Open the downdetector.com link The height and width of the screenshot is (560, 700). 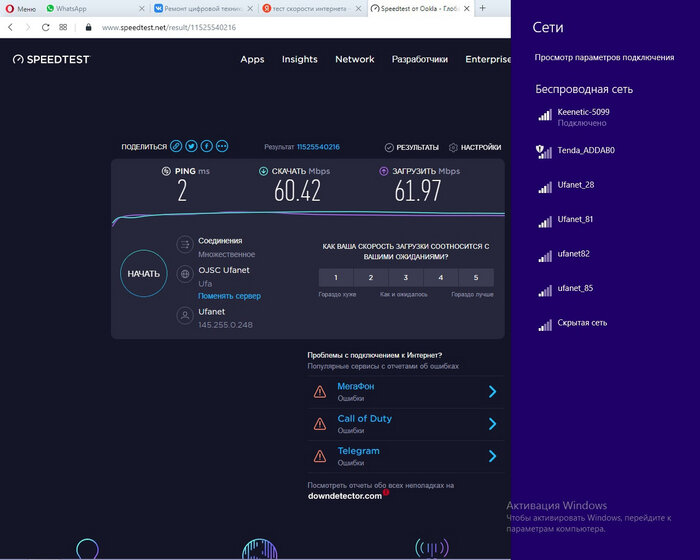pos(345,496)
